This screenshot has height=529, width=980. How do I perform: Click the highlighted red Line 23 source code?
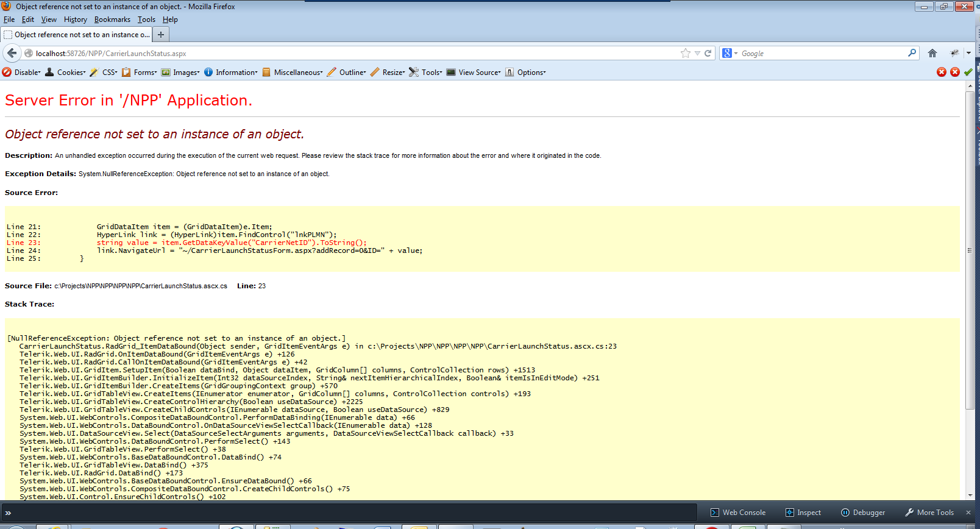pos(187,243)
